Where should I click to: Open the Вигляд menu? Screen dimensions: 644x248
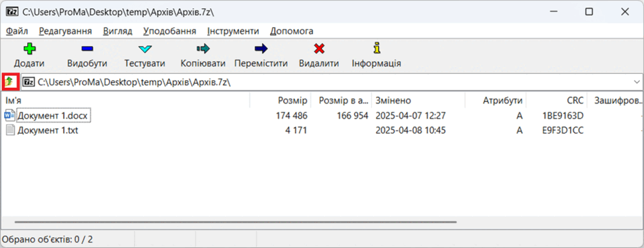[x=117, y=32]
